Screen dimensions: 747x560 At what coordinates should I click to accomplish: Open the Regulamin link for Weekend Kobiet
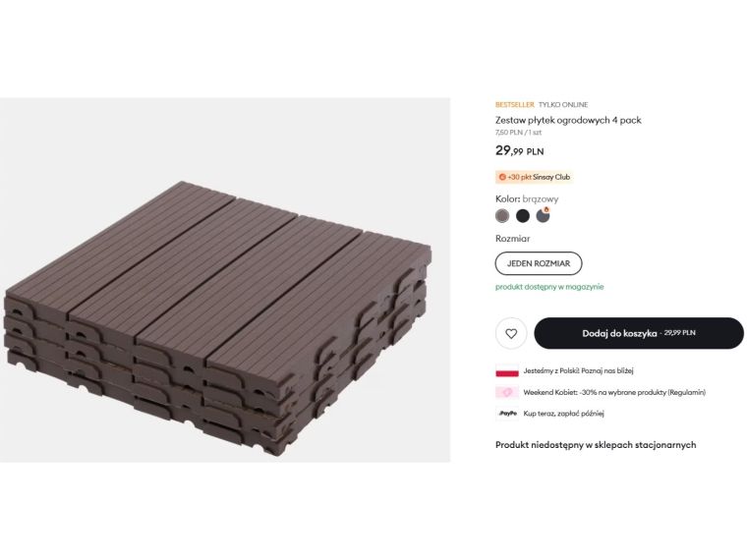tap(687, 392)
